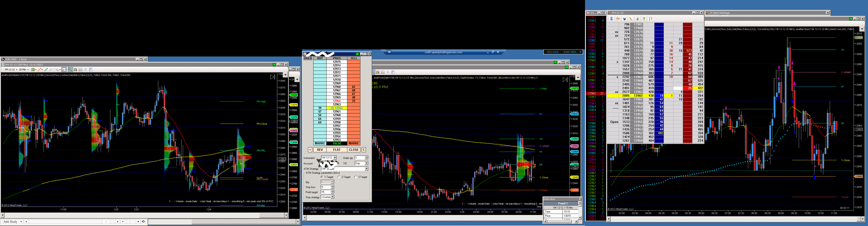Click the left arrow button beside REV
Viewport: 868px width, 226px height.
click(x=310, y=150)
